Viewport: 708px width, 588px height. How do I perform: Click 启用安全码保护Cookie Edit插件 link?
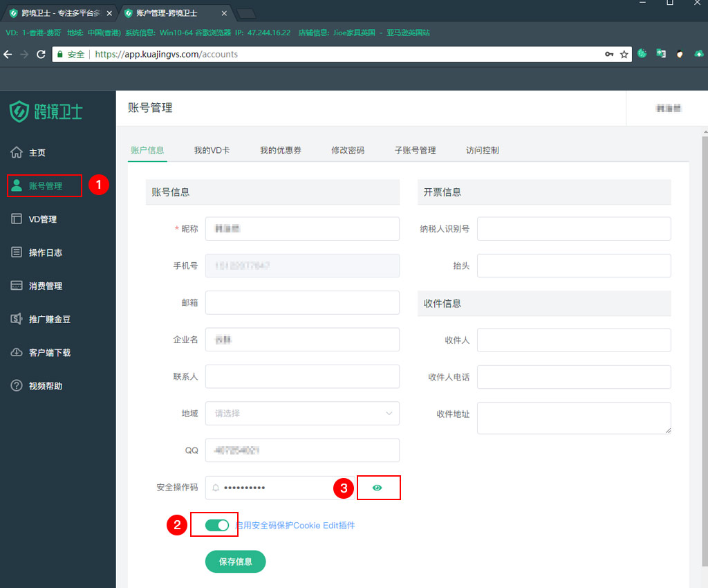point(295,525)
